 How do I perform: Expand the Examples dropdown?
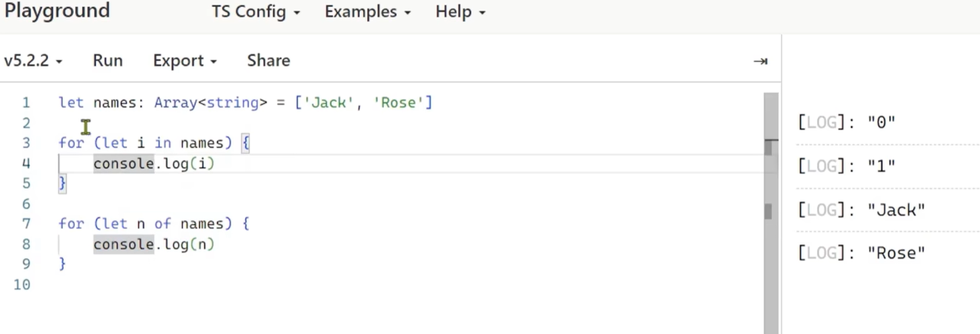(367, 12)
